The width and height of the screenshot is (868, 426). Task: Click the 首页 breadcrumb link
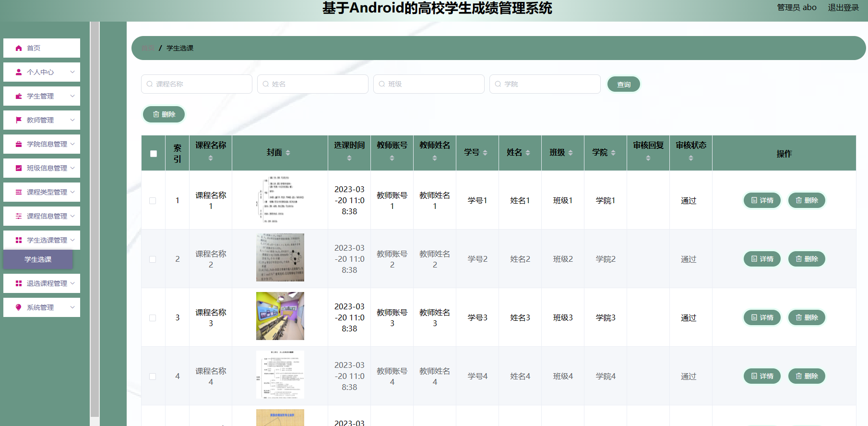click(x=148, y=48)
